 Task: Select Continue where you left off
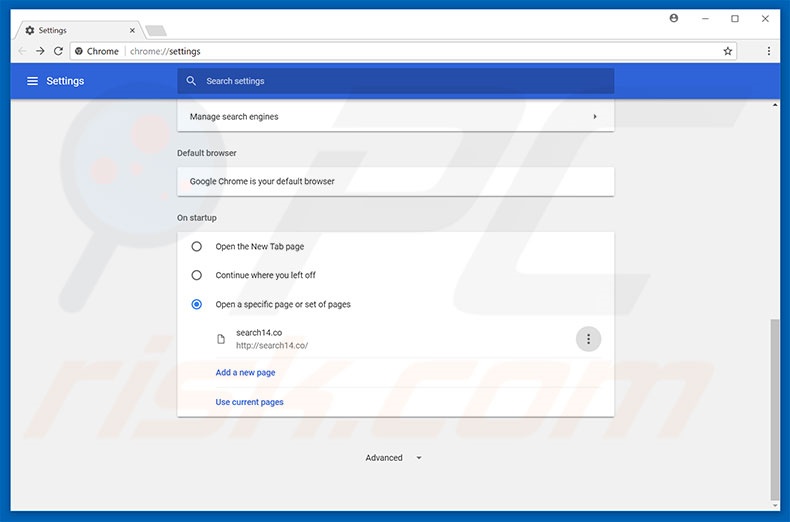point(196,275)
